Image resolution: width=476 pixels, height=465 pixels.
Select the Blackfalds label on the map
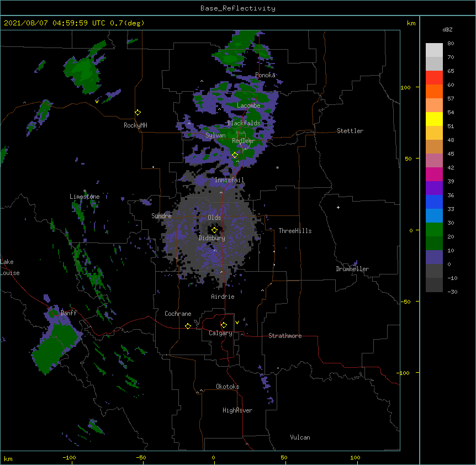[244, 123]
